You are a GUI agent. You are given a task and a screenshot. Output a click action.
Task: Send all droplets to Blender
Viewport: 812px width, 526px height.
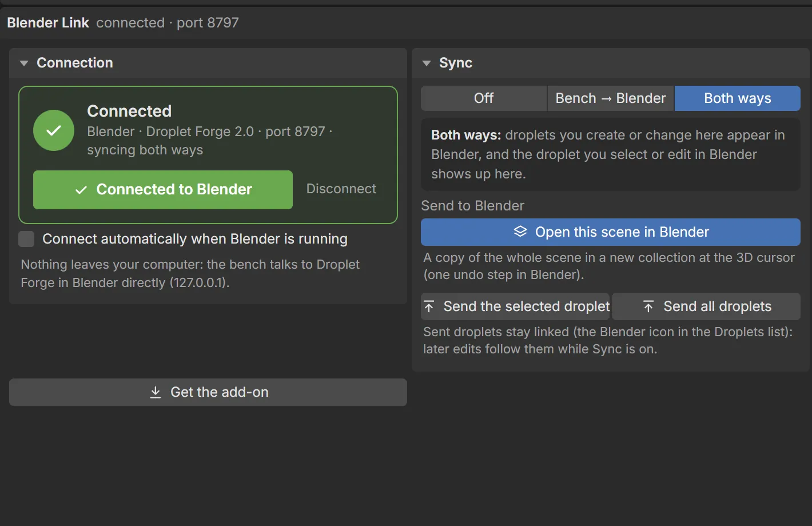click(706, 306)
